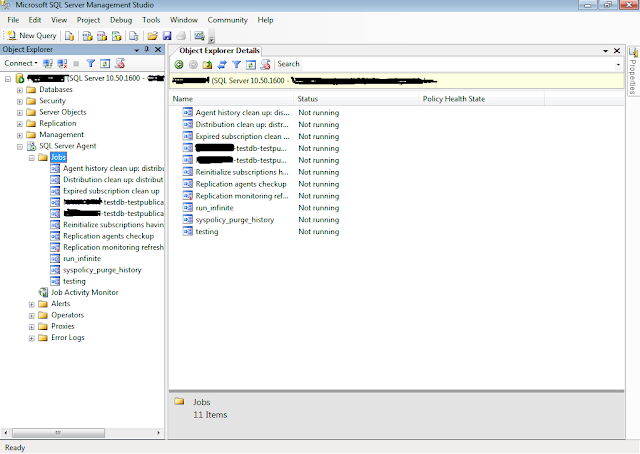The image size is (640, 454).
Task: Click the red-X script icon in Details toolbar
Action: coord(265,65)
